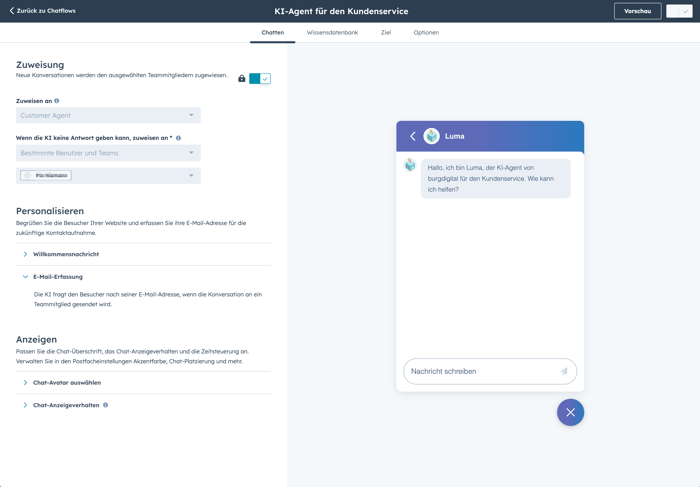Viewport: 700px width, 487px height.
Task: Open the 'Customer Agent' dropdown
Action: tap(108, 115)
